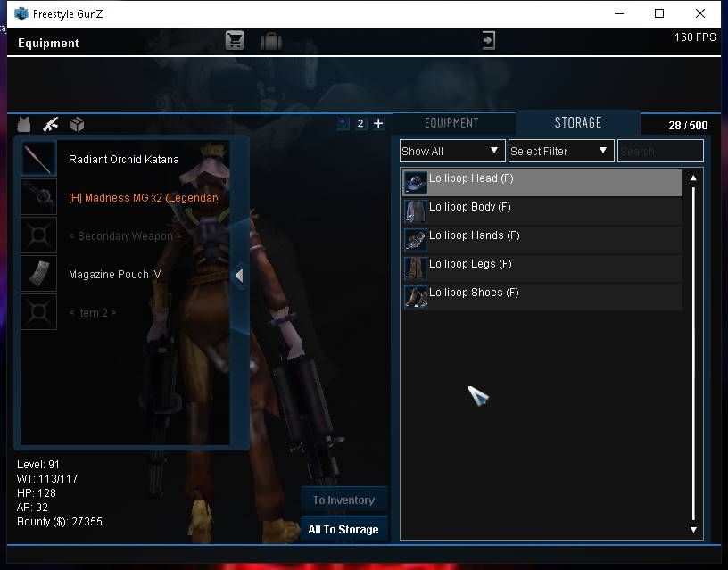Click the Lollipop Shoes (F) row name
728x570 pixels.
point(474,293)
